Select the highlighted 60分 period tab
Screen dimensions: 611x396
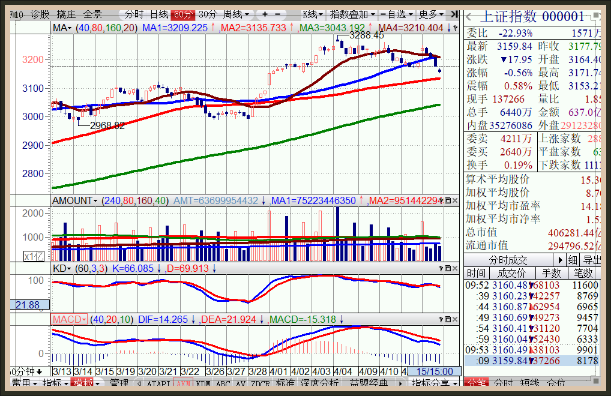coord(182,15)
